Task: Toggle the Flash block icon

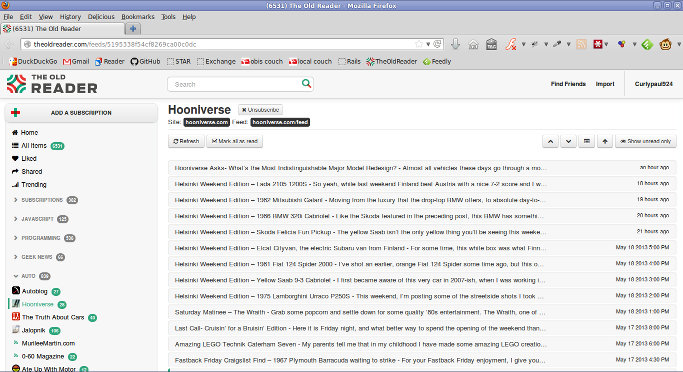Action: click(511, 44)
